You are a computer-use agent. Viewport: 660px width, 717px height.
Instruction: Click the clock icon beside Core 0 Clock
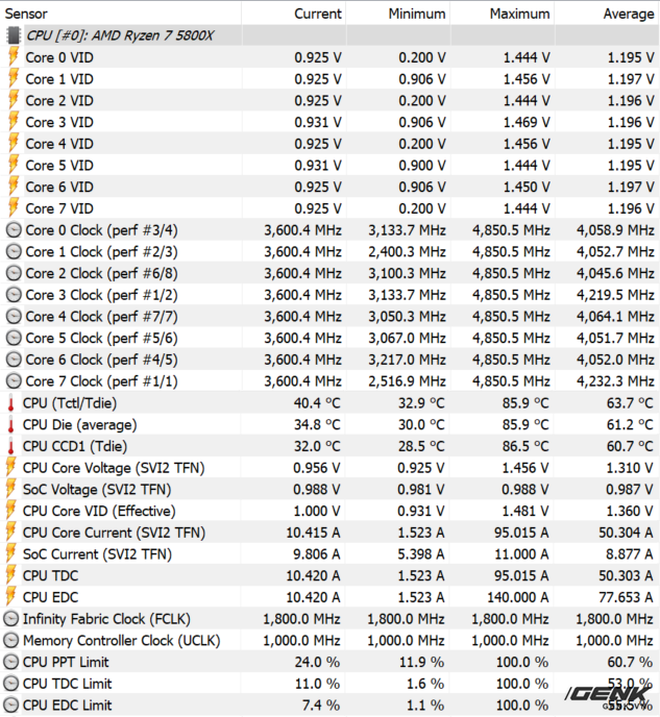14,230
